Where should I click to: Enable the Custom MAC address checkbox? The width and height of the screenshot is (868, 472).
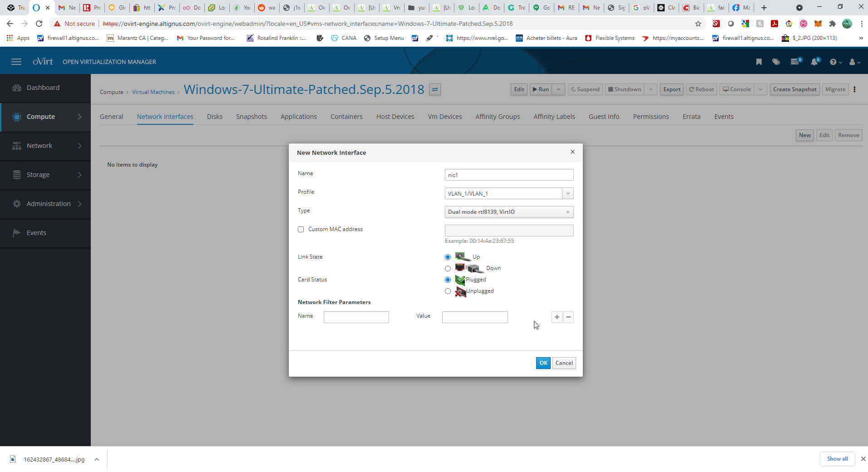point(301,230)
